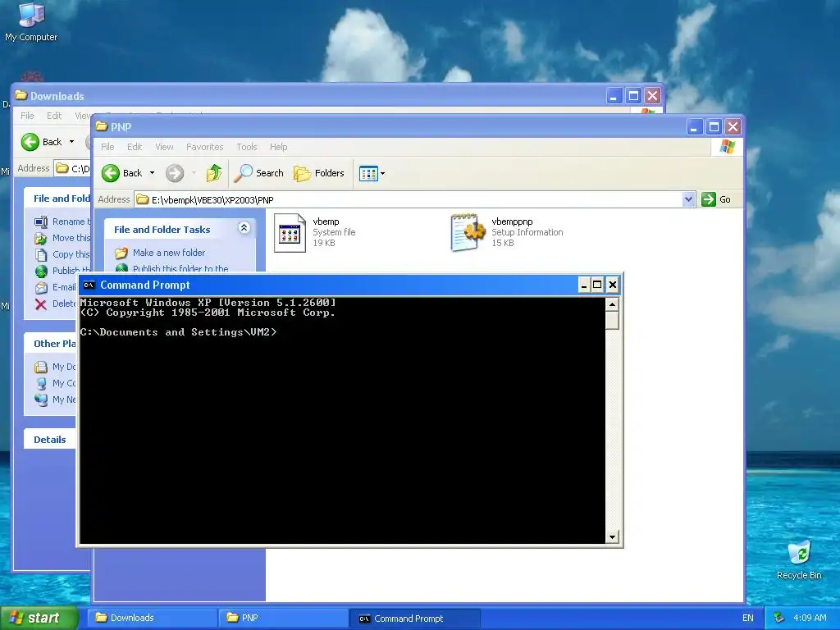Viewport: 840px width, 630px height.
Task: Click Make a new folder link
Action: [x=169, y=253]
